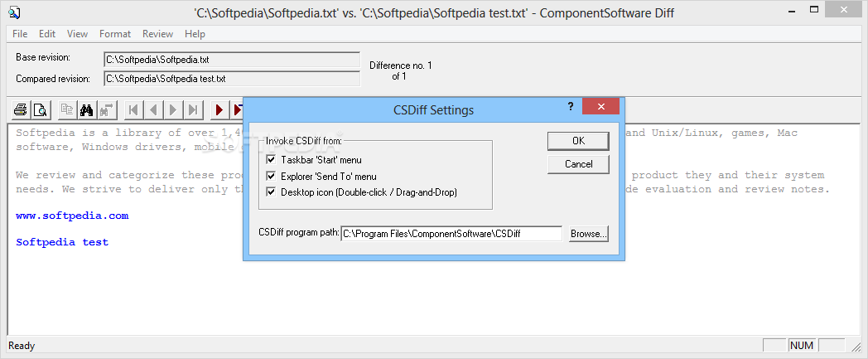Viewport: 868px width, 359px height.
Task: Uncheck Taskbar 'Start' menu option
Action: tap(271, 159)
